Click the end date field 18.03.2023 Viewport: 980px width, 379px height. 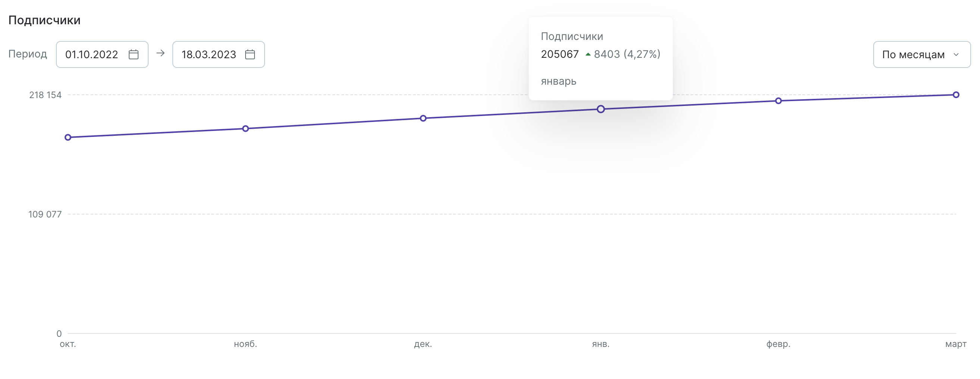pyautogui.click(x=218, y=54)
